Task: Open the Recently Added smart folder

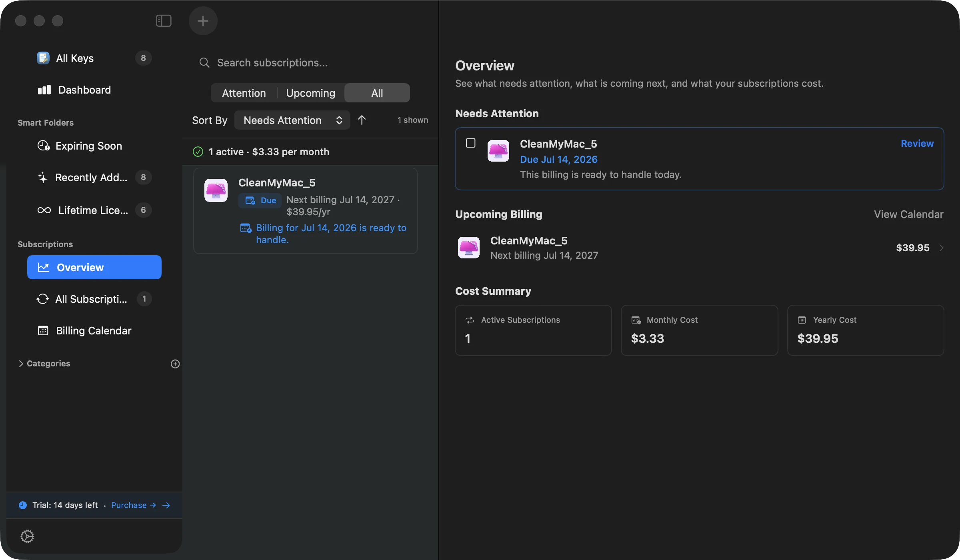Action: click(94, 177)
